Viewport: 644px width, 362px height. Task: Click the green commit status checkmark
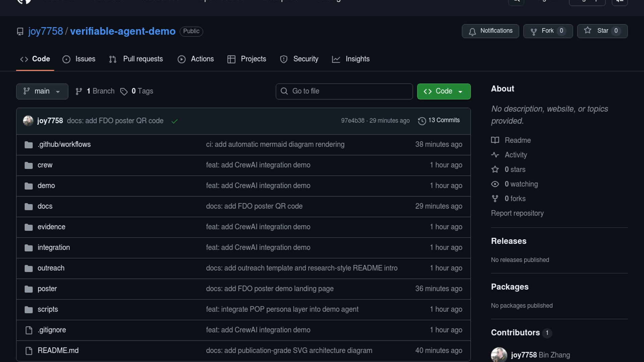[x=174, y=121]
